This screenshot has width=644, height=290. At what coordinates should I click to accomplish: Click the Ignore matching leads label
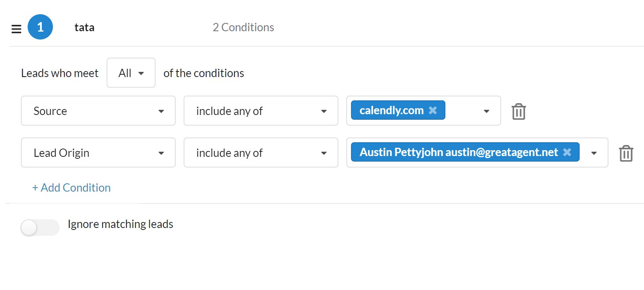pyautogui.click(x=120, y=224)
